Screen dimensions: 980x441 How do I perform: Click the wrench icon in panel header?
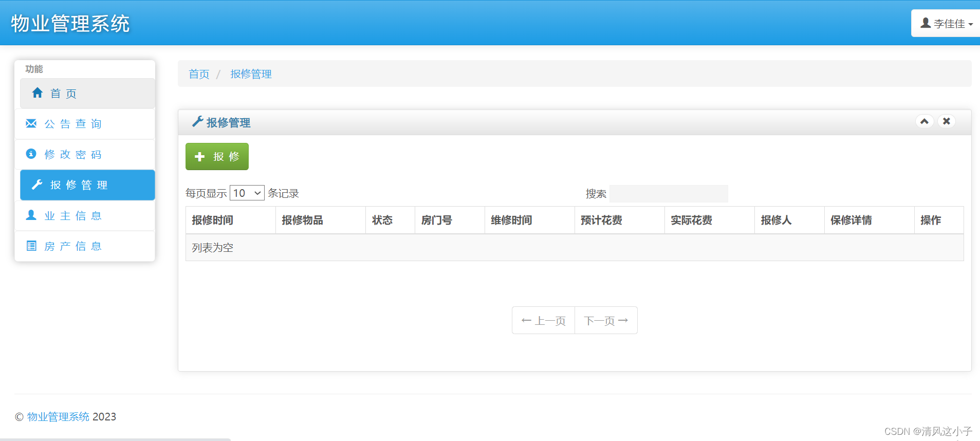tap(197, 121)
